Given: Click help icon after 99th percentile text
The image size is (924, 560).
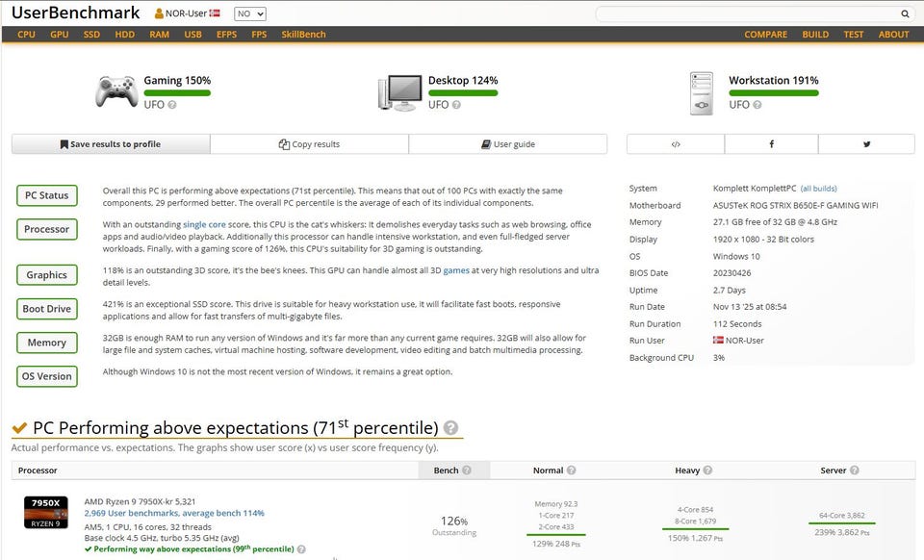Looking at the screenshot, I should [301, 549].
